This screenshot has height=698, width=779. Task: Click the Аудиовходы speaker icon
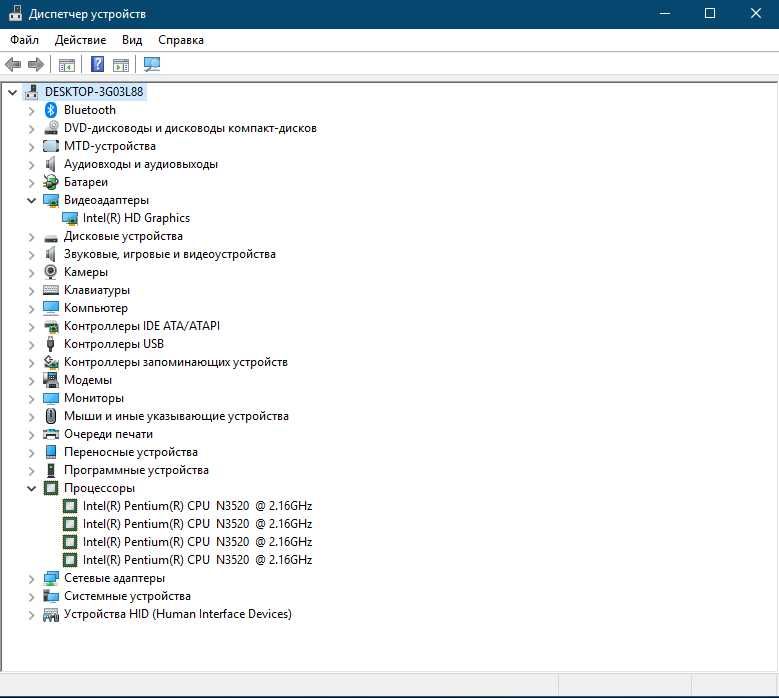pos(51,164)
